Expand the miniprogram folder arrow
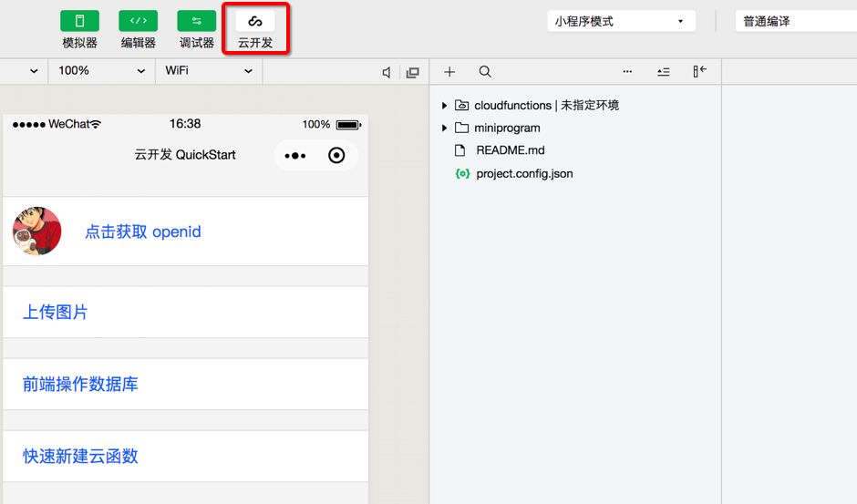 (x=444, y=128)
